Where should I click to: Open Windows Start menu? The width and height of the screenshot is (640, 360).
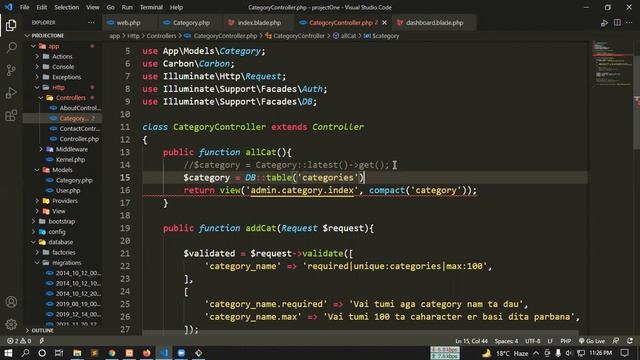click(x=8, y=353)
